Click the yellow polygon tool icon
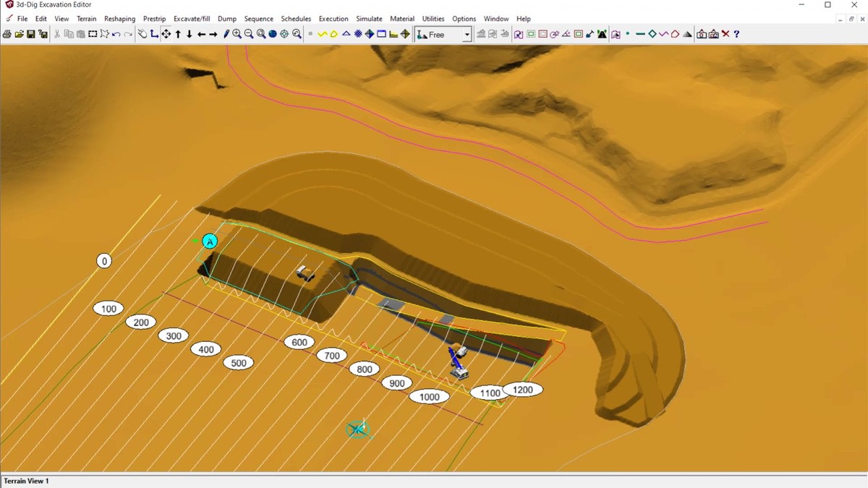Screen dimensions: 868x488 (333, 34)
